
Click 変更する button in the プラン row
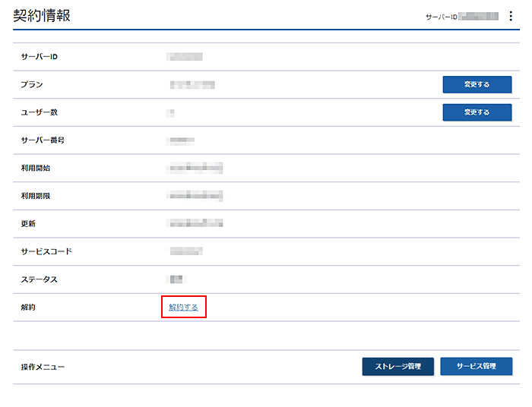coord(477,84)
